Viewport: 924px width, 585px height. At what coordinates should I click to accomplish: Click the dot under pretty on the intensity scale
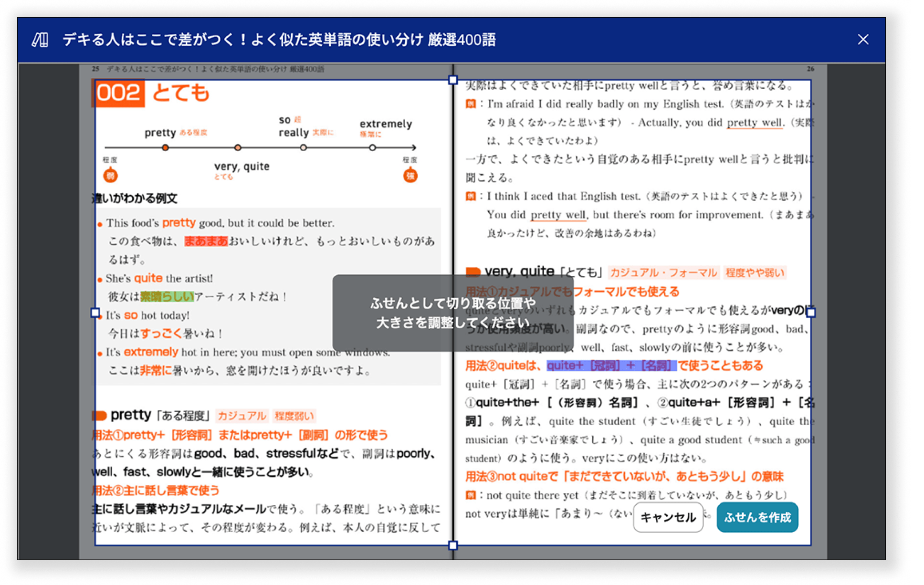pos(166,148)
